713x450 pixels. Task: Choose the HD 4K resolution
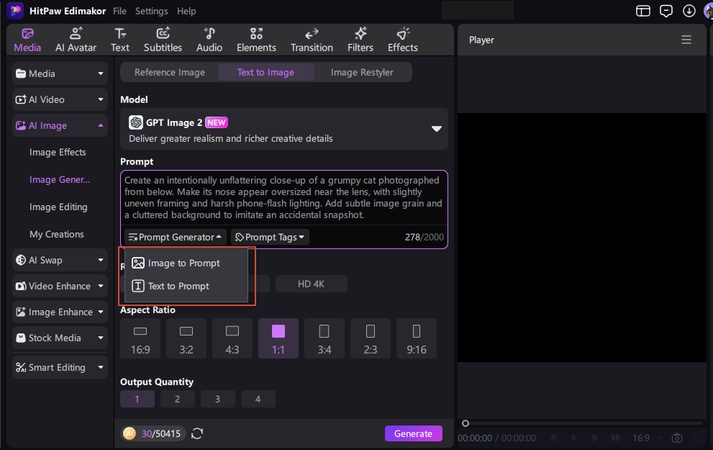311,284
